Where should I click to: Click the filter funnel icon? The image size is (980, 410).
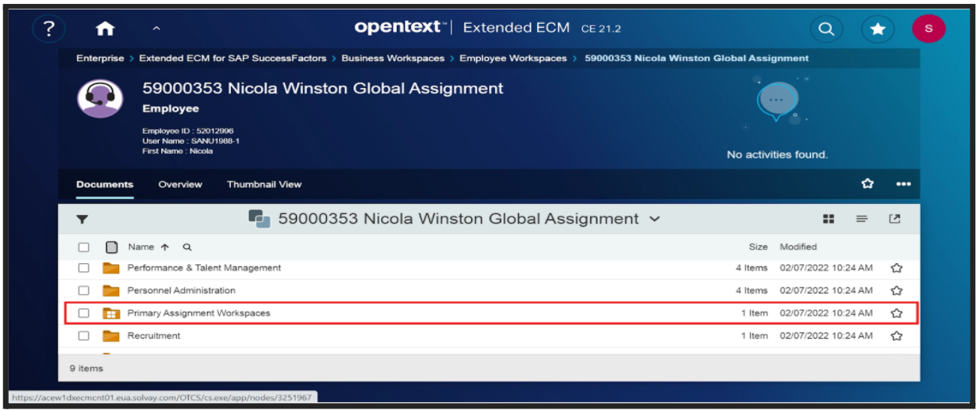click(x=82, y=219)
